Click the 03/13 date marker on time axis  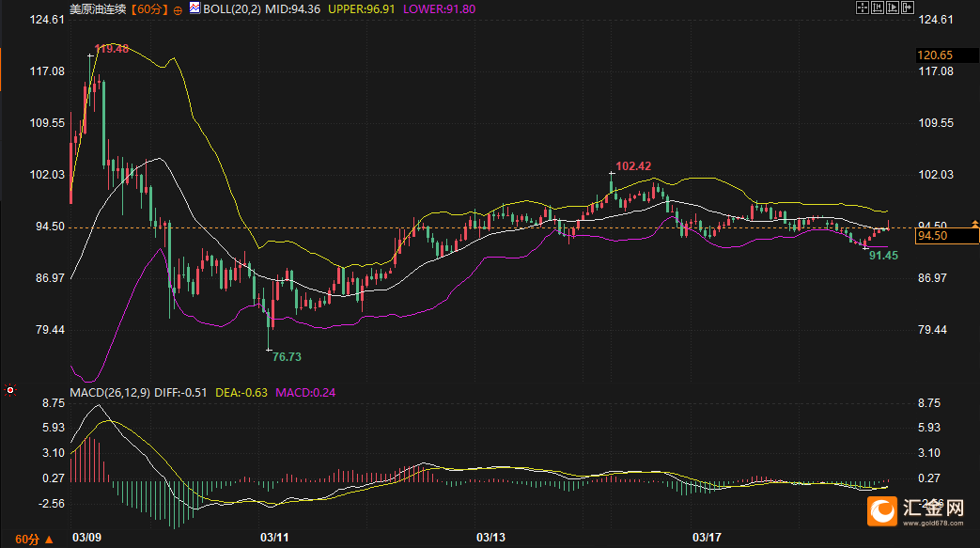[490, 538]
